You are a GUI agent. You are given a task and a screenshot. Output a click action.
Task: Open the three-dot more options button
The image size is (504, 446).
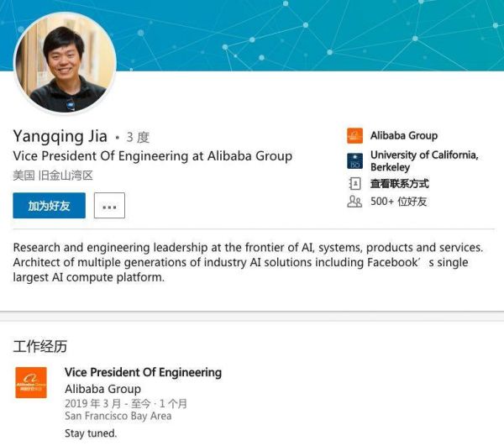[x=109, y=206]
